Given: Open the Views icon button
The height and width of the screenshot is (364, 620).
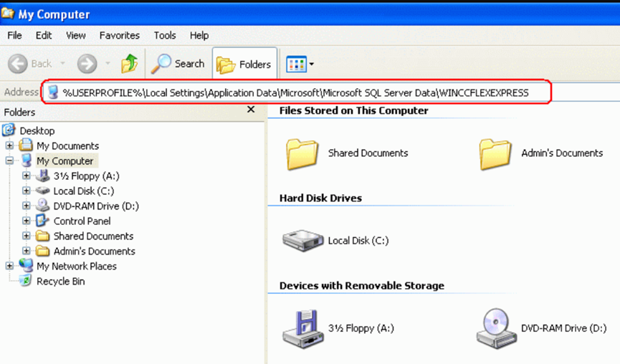Looking at the screenshot, I should click(x=296, y=64).
